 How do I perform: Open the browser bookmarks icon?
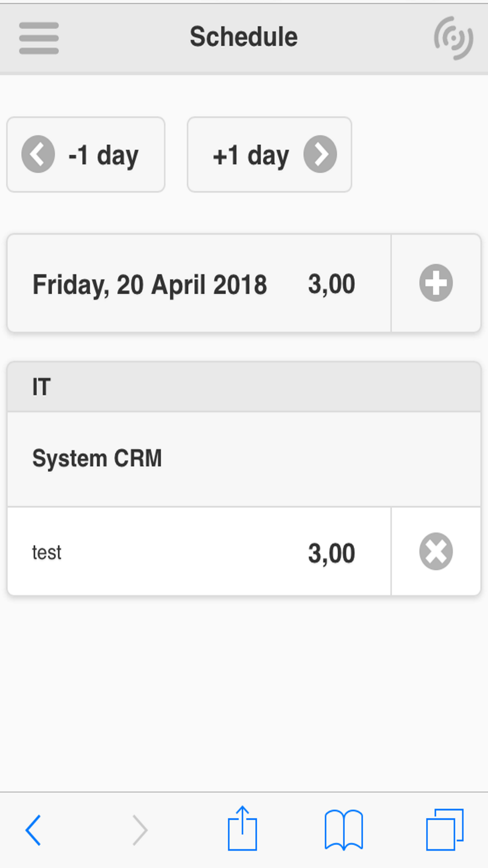[344, 830]
